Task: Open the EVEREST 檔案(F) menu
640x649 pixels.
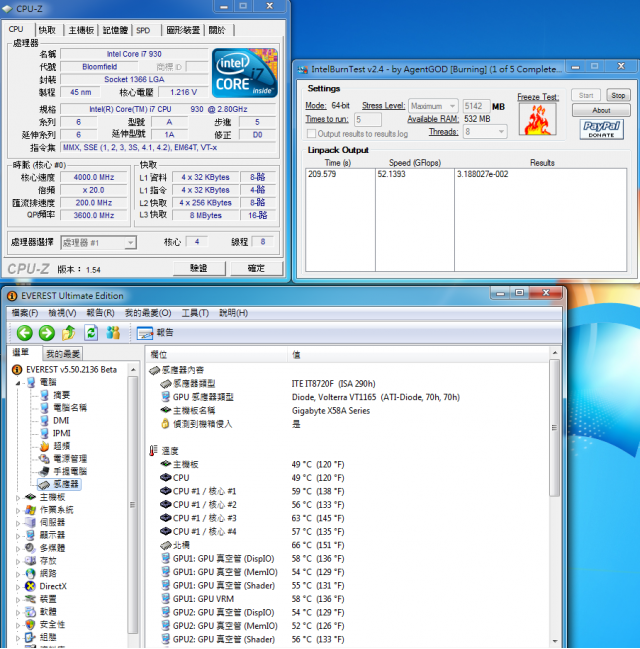Action: (x=25, y=313)
